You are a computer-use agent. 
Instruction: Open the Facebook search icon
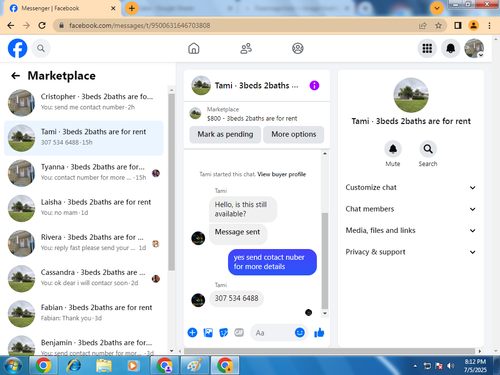coord(41,48)
